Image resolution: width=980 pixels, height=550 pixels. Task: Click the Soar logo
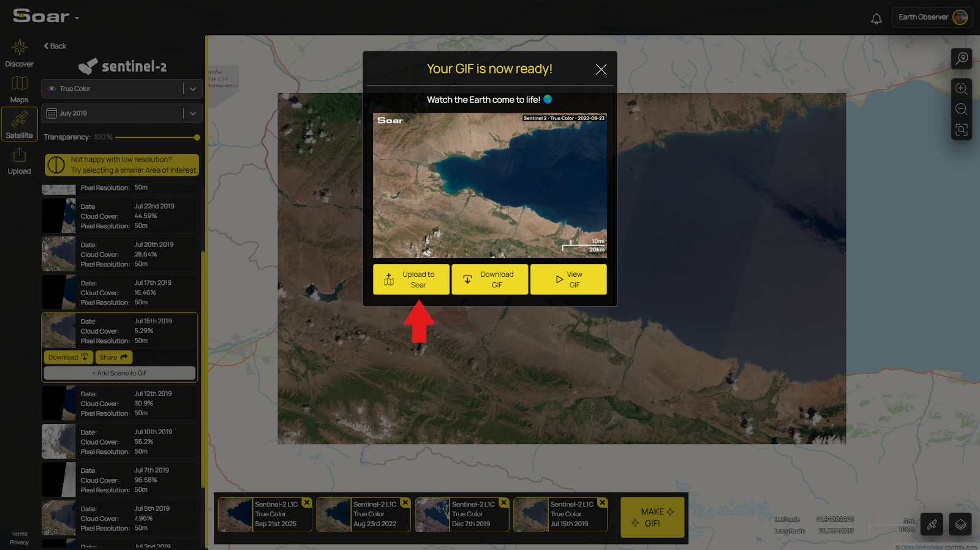(41, 16)
